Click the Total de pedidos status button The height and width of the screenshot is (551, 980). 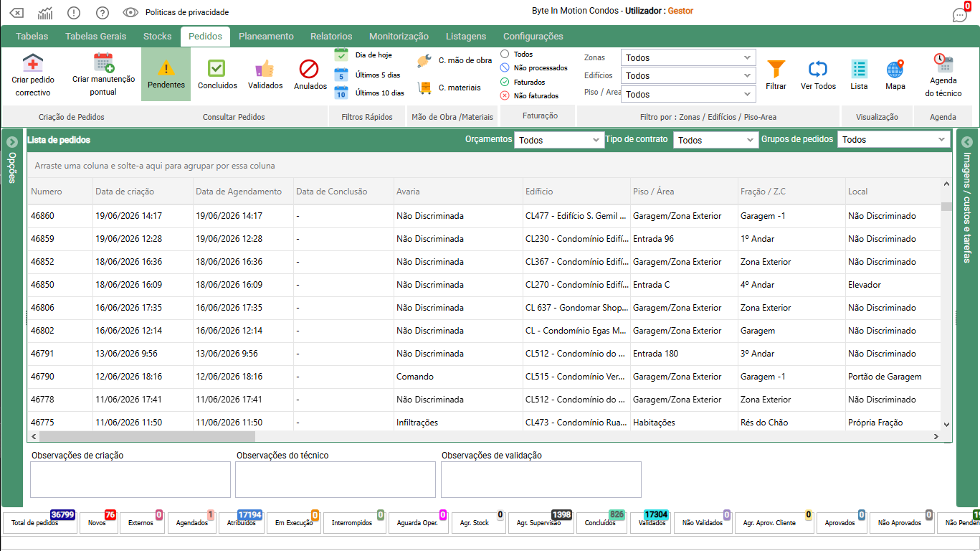tap(39, 522)
